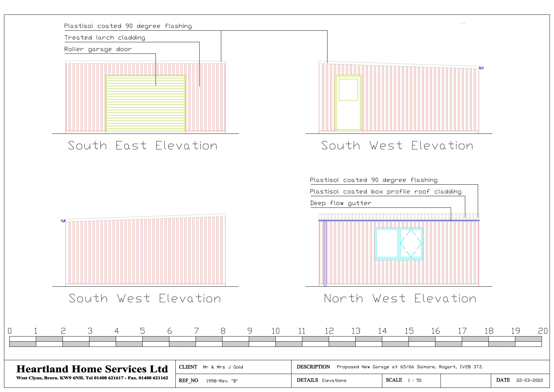Click the 'Proposed New Garage' description text
Viewport: 554px width, 392px height.
click(410, 367)
